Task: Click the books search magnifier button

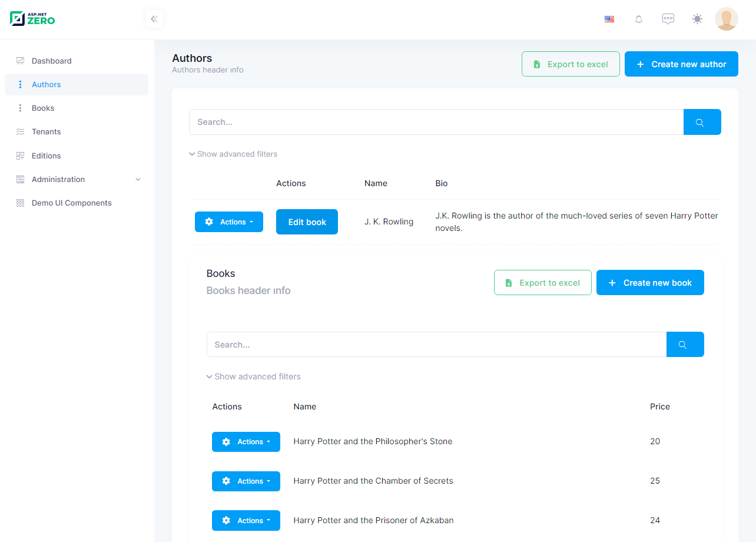Action: click(685, 345)
